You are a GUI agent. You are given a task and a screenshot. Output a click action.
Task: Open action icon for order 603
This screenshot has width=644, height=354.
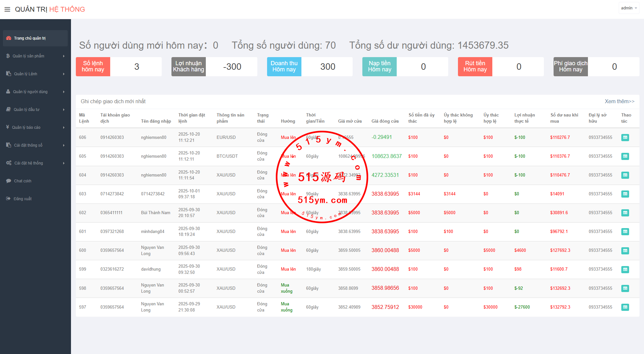coord(625,194)
